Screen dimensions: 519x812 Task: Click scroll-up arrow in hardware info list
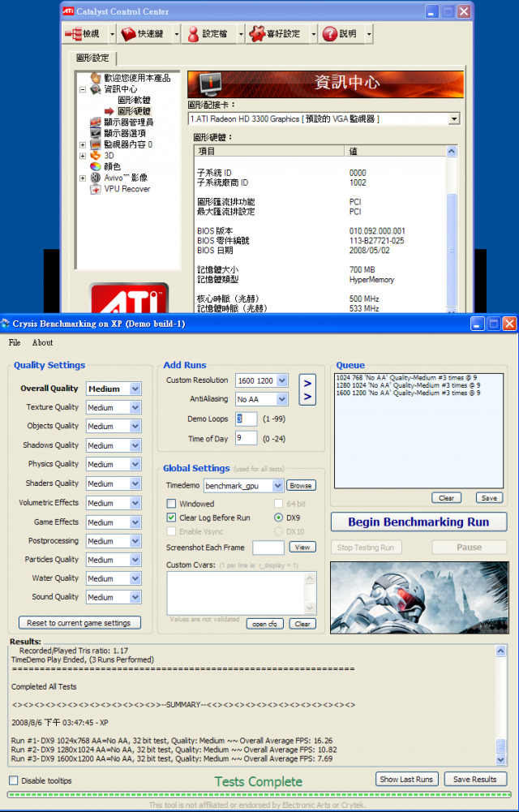click(451, 151)
